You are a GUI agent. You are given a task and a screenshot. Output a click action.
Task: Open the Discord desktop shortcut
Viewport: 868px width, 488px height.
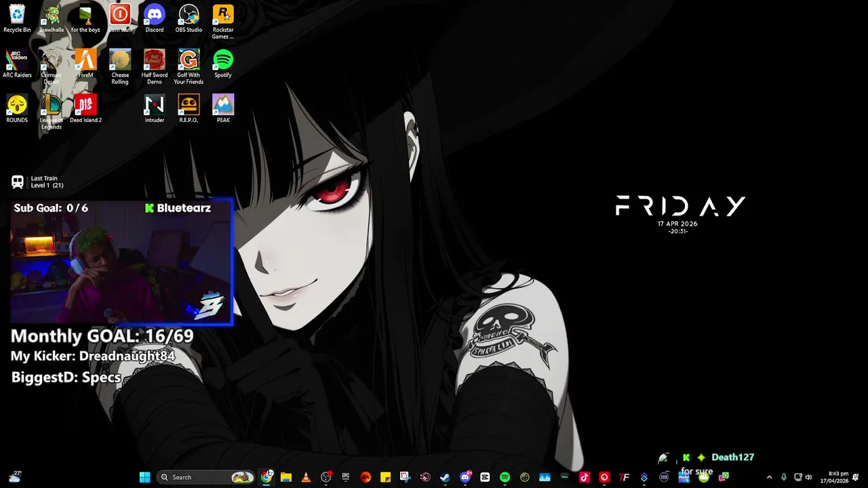[154, 18]
